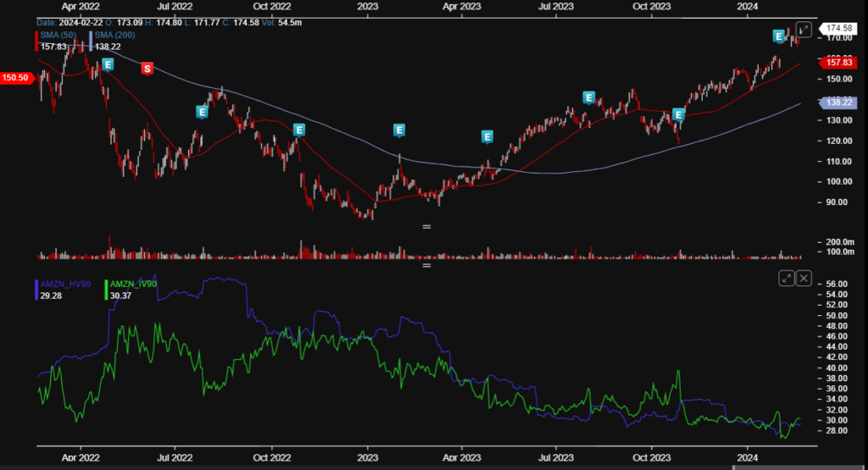The width and height of the screenshot is (868, 470).
Task: Click the E earnings marker between Jul 2023 and Oct 2023
Action: 588,98
